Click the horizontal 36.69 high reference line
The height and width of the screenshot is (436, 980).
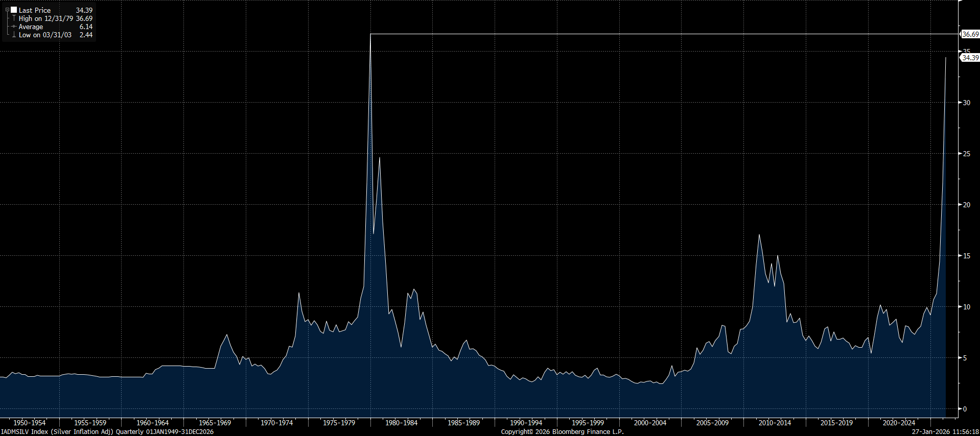pos(664,34)
